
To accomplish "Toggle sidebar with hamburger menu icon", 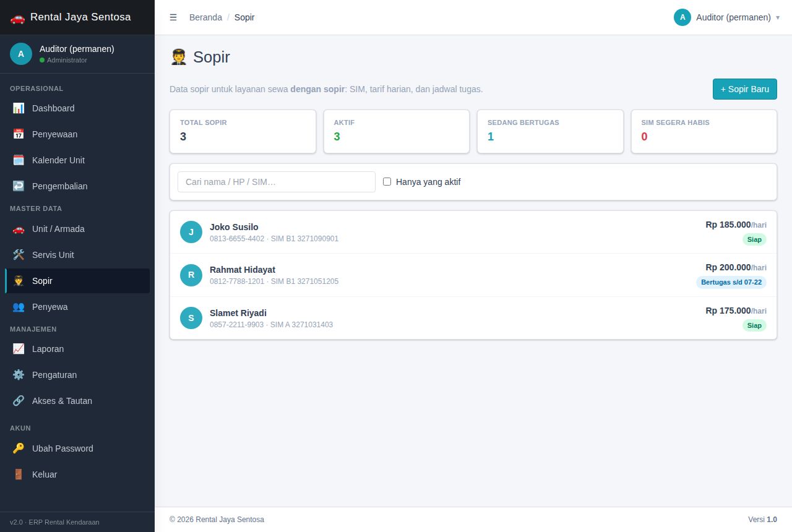I will (x=173, y=17).
